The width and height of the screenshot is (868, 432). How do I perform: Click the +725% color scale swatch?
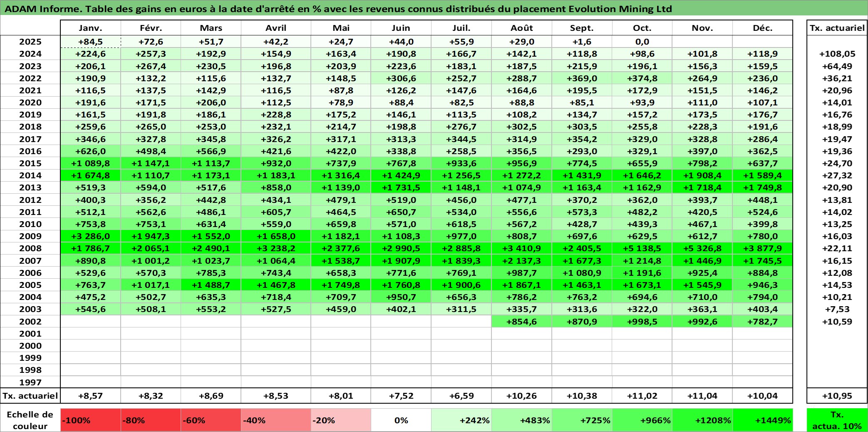tap(582, 420)
